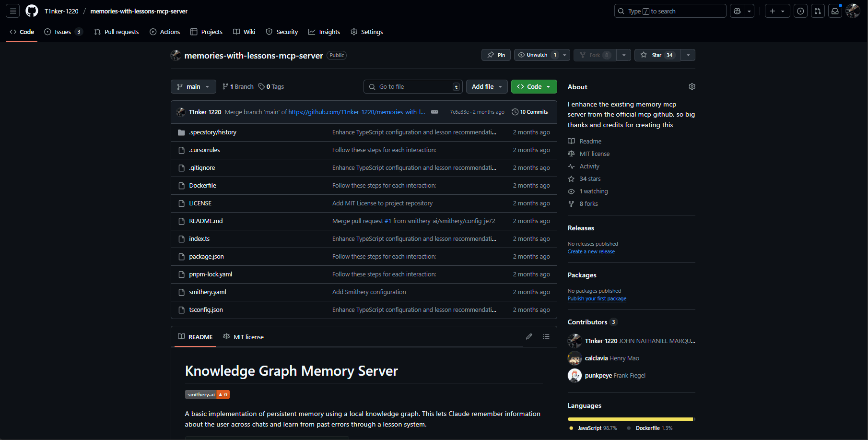
Task: Open the .cursorrules file
Action: [204, 150]
